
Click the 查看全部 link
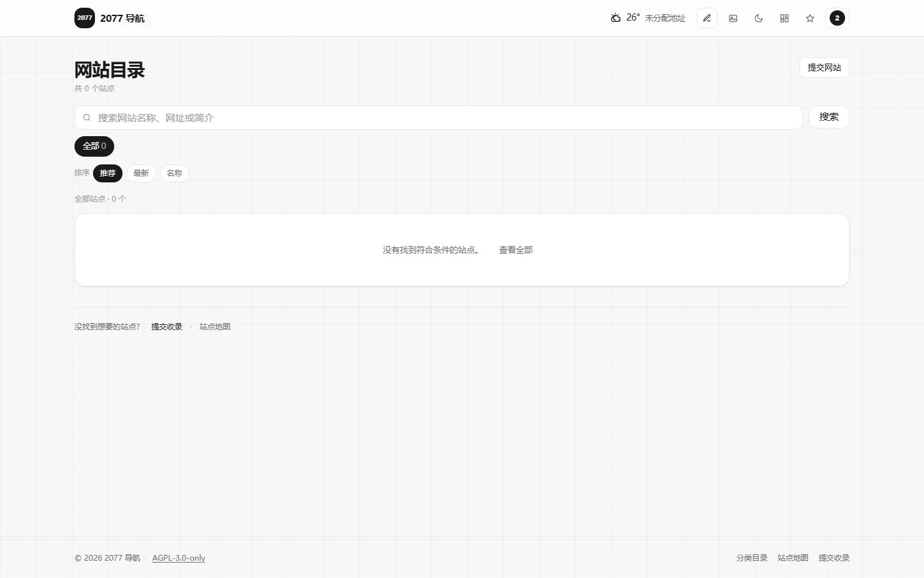click(x=516, y=250)
